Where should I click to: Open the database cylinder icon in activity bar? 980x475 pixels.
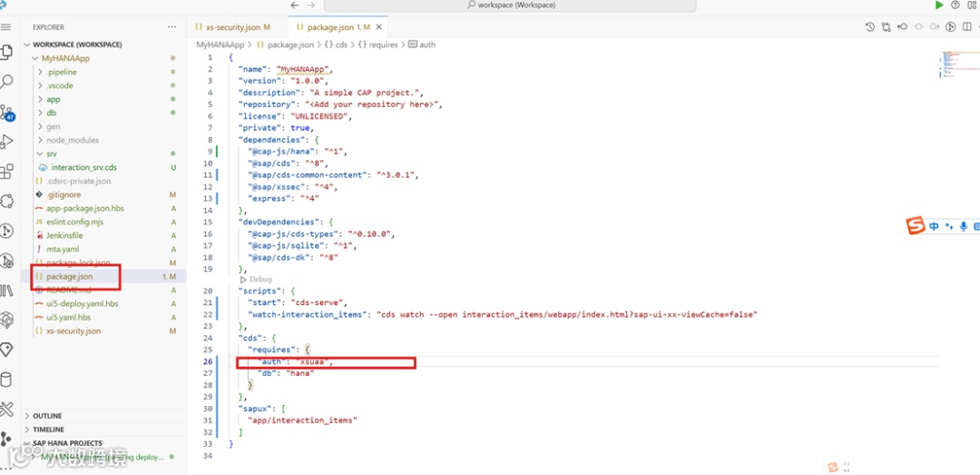click(x=6, y=380)
